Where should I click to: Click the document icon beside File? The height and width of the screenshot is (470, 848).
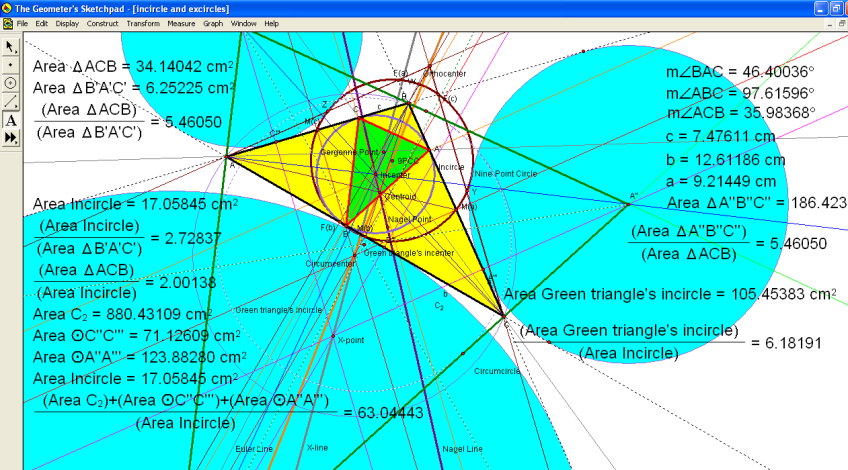click(7, 23)
